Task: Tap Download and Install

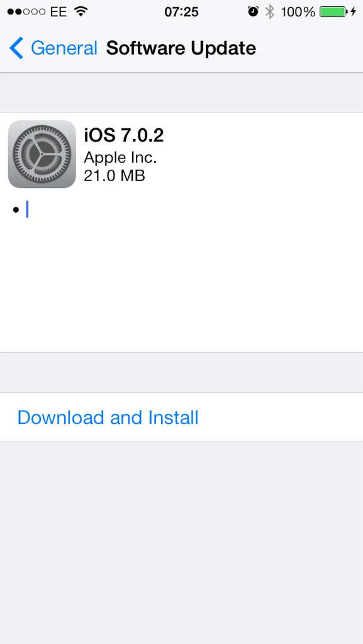Action: click(108, 418)
